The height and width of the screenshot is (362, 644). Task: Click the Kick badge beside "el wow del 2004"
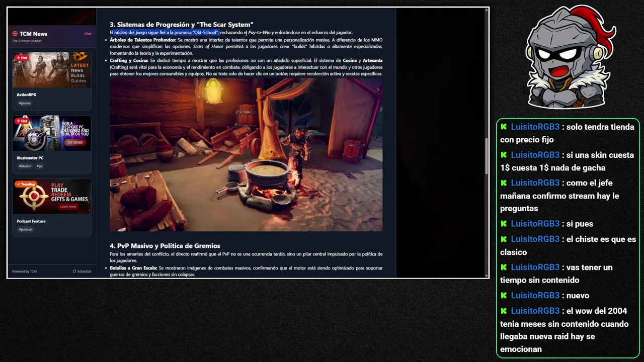504,311
